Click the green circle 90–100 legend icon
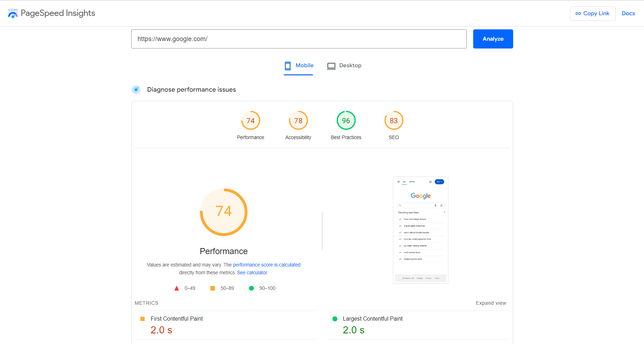This screenshot has height=344, width=644. tap(251, 288)
